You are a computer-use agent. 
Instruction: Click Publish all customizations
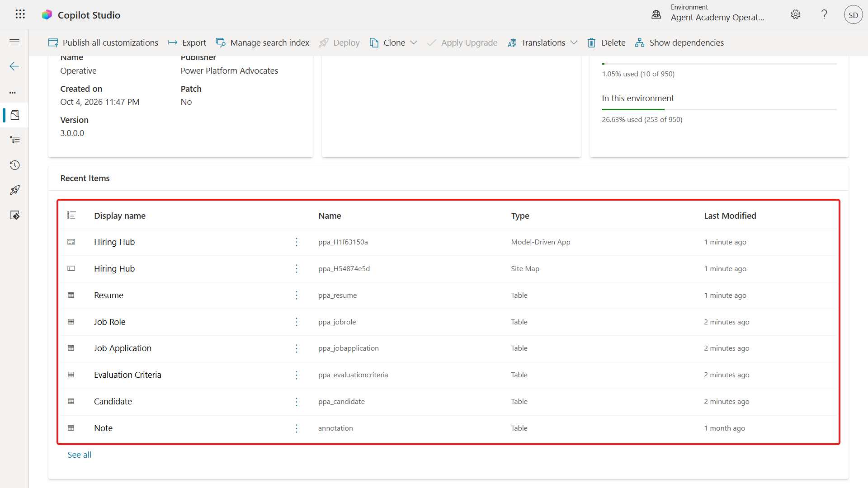(103, 42)
